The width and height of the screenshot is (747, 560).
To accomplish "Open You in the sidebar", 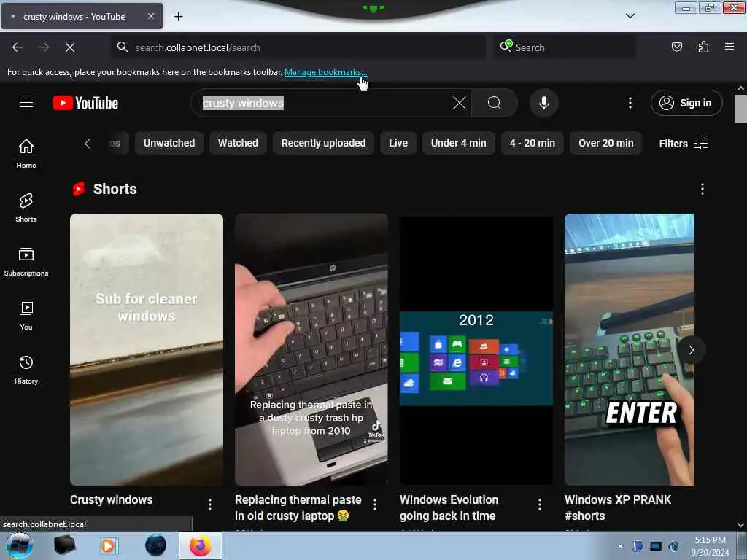I will 26,315.
